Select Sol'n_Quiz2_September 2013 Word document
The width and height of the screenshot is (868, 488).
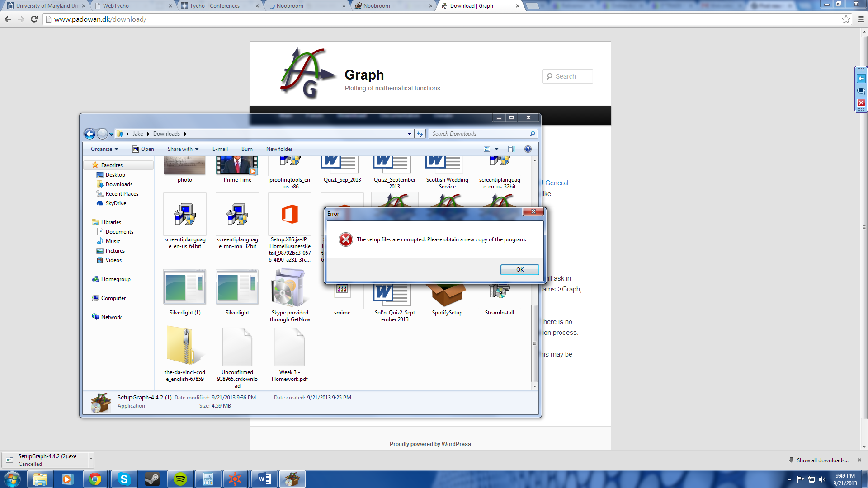point(392,295)
